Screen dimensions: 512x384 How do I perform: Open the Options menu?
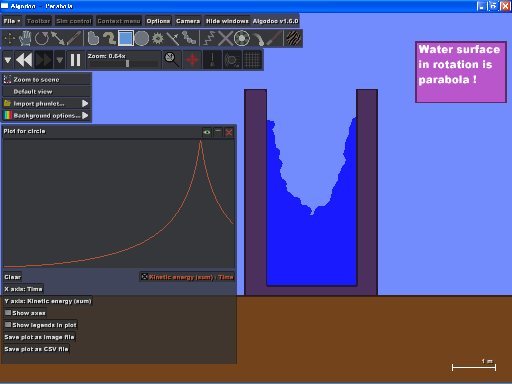pos(158,21)
